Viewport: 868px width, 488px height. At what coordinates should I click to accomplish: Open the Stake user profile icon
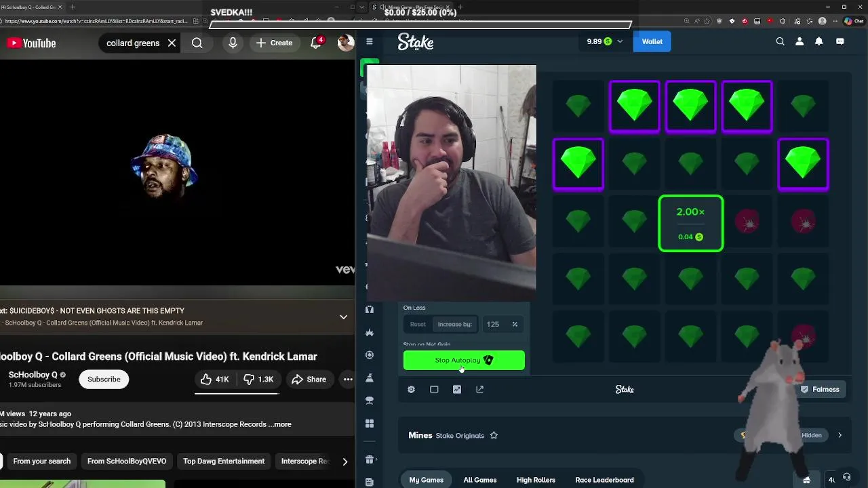click(x=800, y=41)
